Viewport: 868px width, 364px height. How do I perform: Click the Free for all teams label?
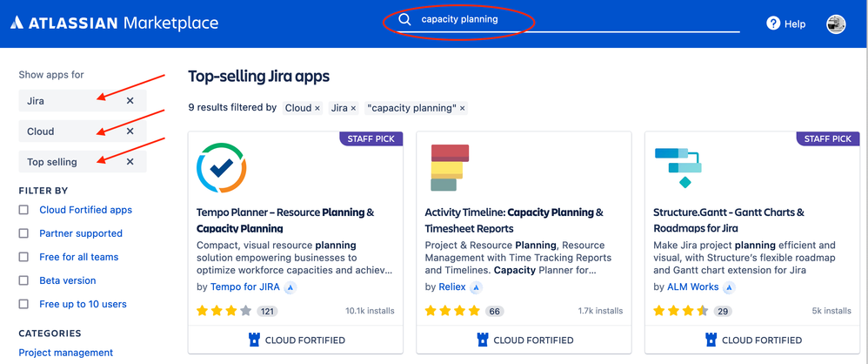tap(78, 257)
